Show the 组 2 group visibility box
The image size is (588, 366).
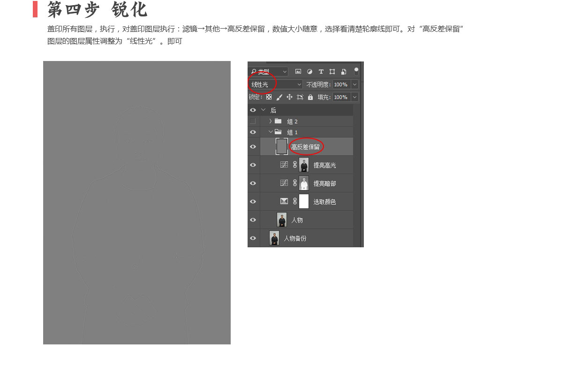253,121
